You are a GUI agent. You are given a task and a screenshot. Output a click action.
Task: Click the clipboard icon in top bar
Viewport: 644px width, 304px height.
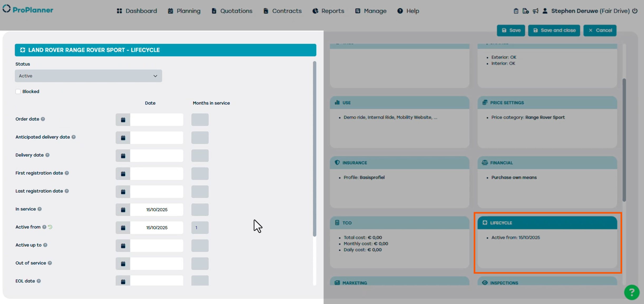516,11
